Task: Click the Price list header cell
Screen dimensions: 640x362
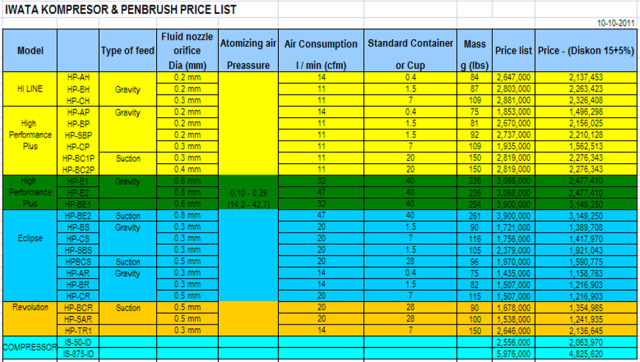Action: tap(513, 51)
